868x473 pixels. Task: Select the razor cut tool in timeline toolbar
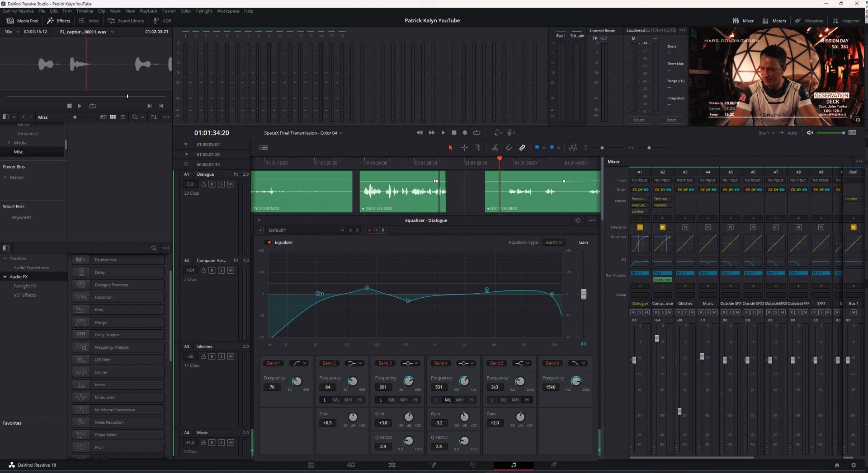[495, 147]
